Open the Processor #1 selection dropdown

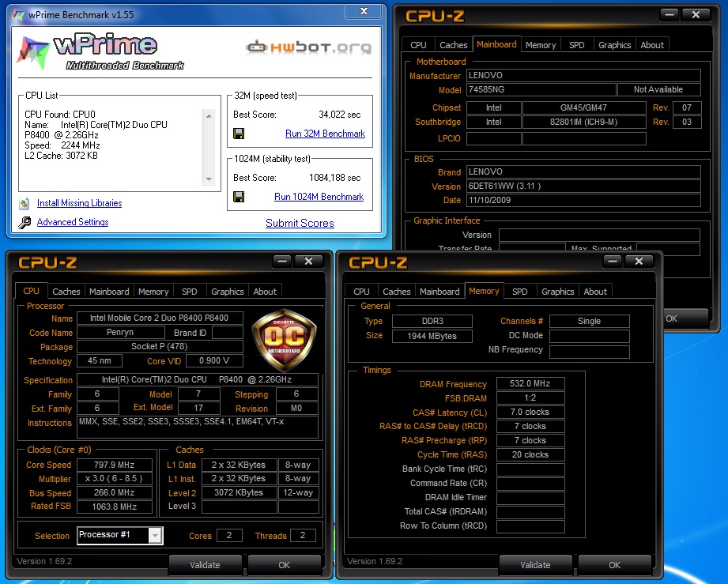point(156,536)
